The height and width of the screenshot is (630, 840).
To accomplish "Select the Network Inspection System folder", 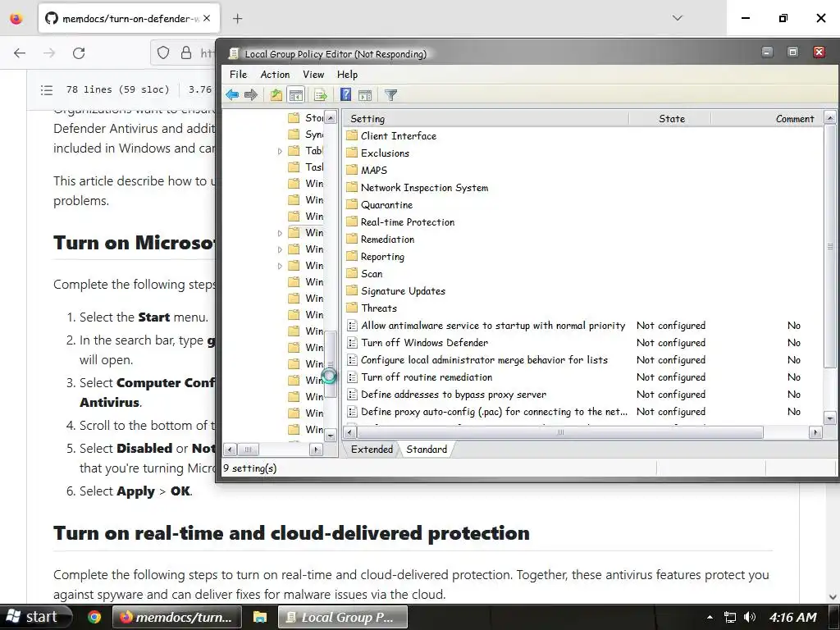I will (418, 187).
